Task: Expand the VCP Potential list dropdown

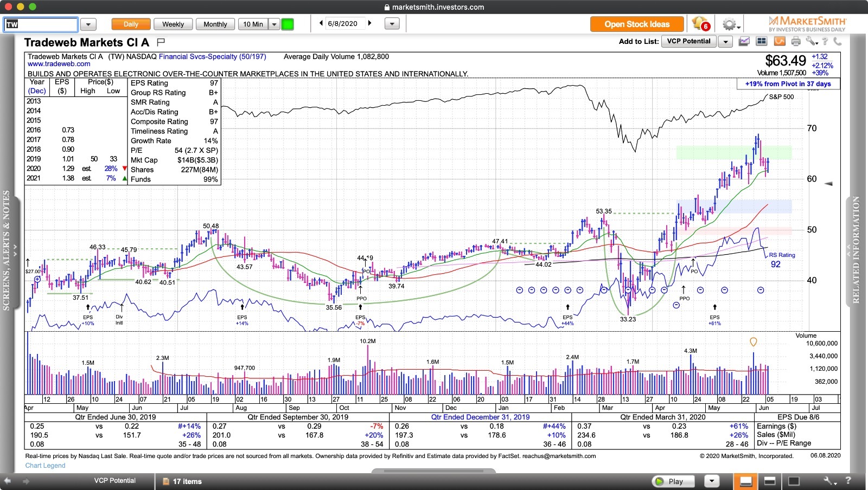Action: (726, 41)
